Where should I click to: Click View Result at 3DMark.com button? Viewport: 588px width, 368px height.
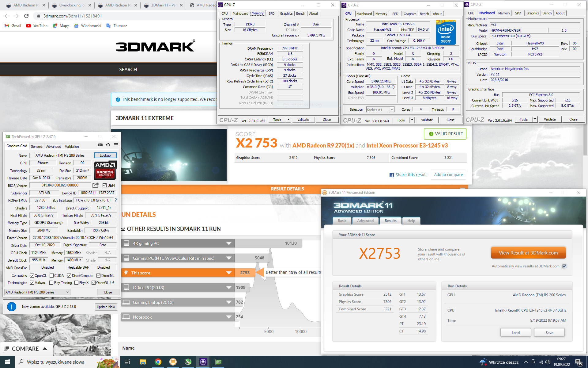point(528,253)
